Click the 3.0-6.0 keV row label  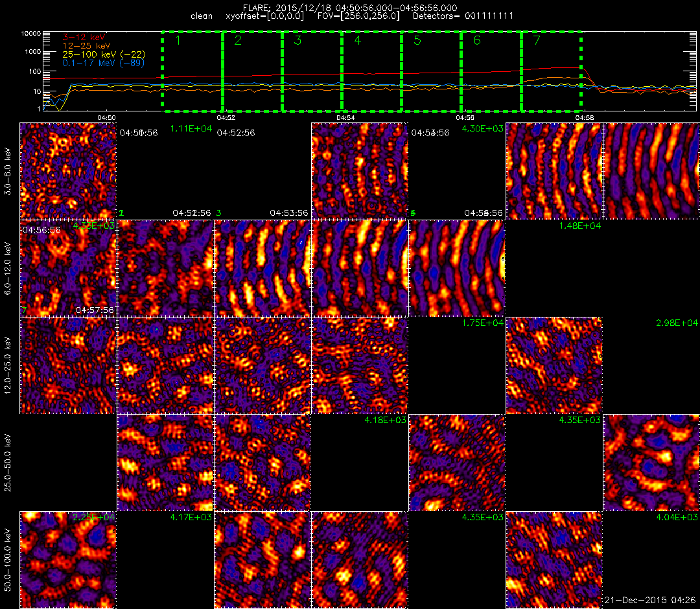coord(8,171)
